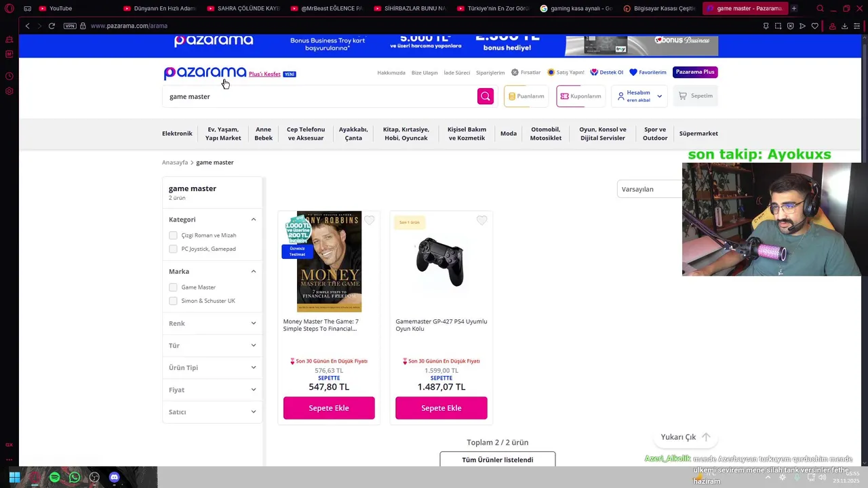
Task: Open browser downloads icon
Action: 844,26
